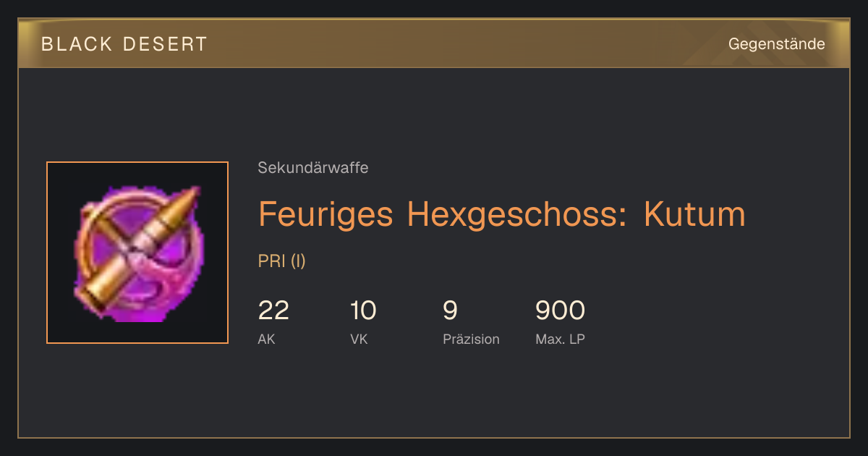Click the Max. LP stat label
868x456 pixels.
[560, 339]
